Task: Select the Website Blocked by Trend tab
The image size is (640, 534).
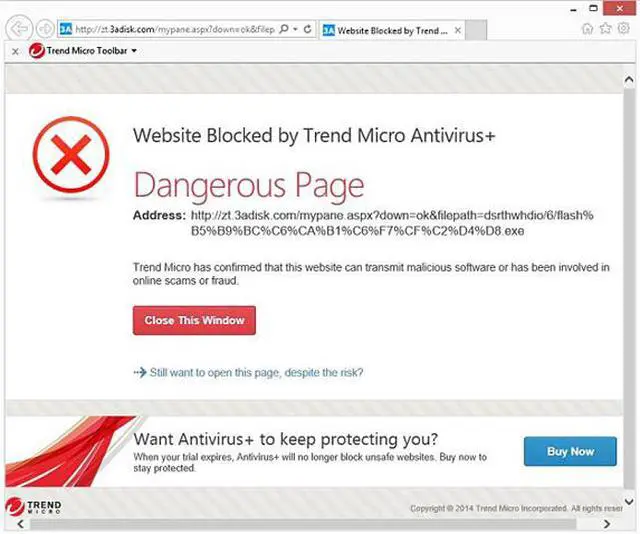Action: click(385, 31)
